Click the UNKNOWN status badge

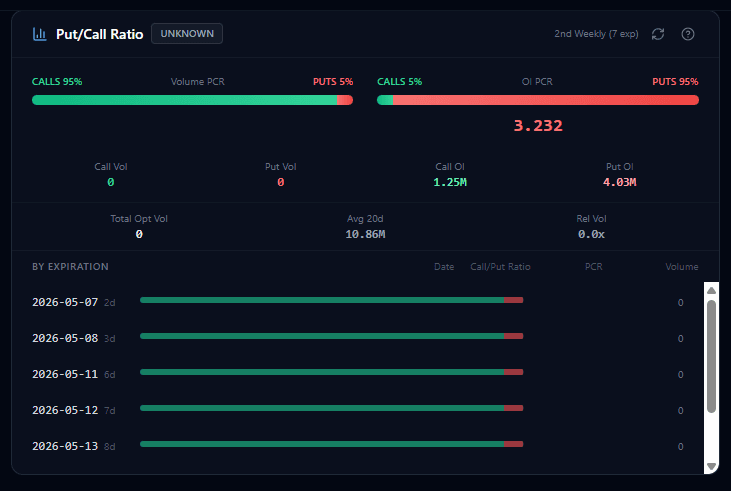click(x=187, y=34)
